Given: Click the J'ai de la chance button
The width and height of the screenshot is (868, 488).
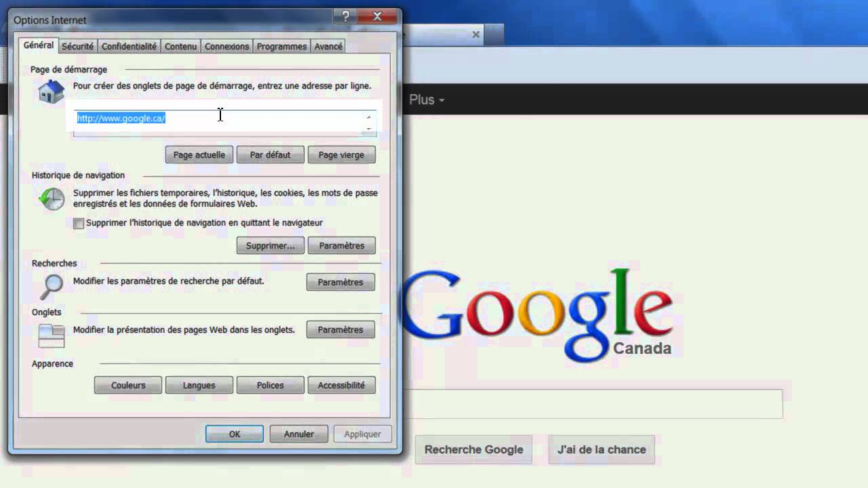Looking at the screenshot, I should pos(601,449).
